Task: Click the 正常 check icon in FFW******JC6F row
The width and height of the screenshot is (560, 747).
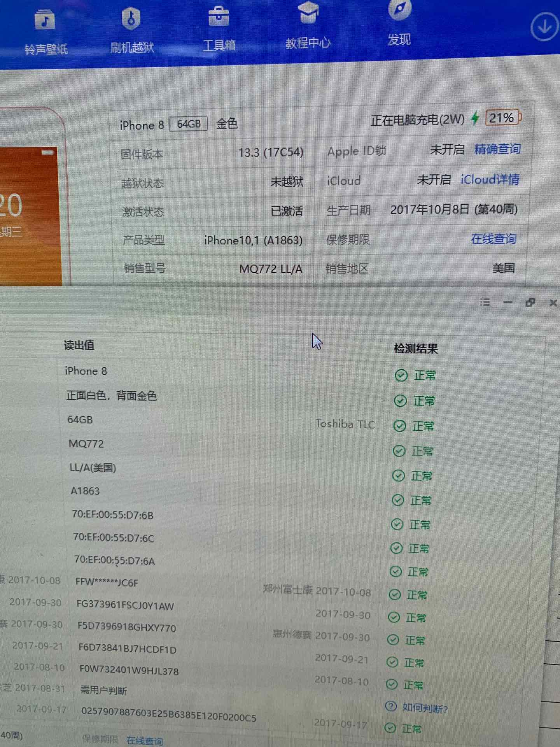Action: click(x=394, y=594)
